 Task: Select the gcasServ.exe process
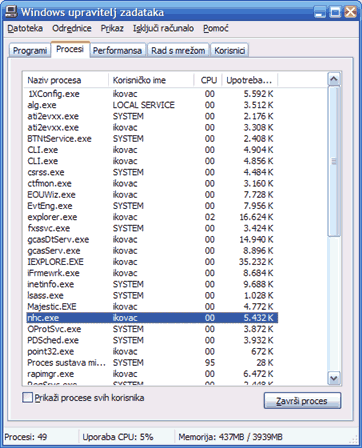[x=151, y=251]
